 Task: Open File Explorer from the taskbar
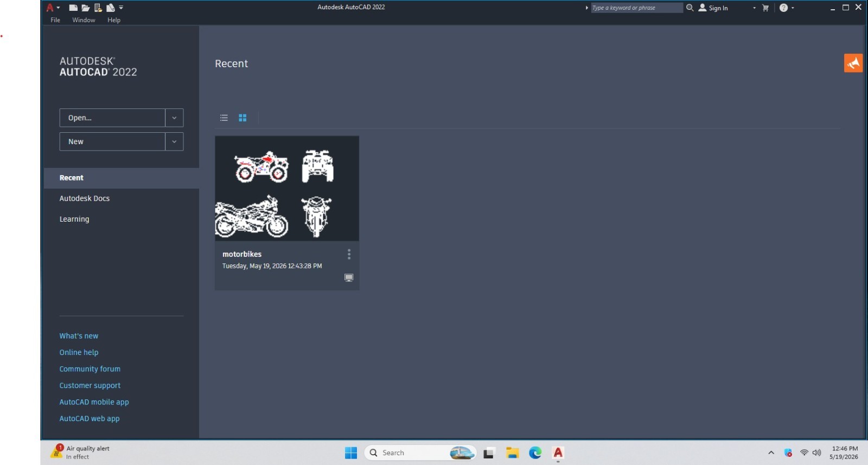[513, 453]
